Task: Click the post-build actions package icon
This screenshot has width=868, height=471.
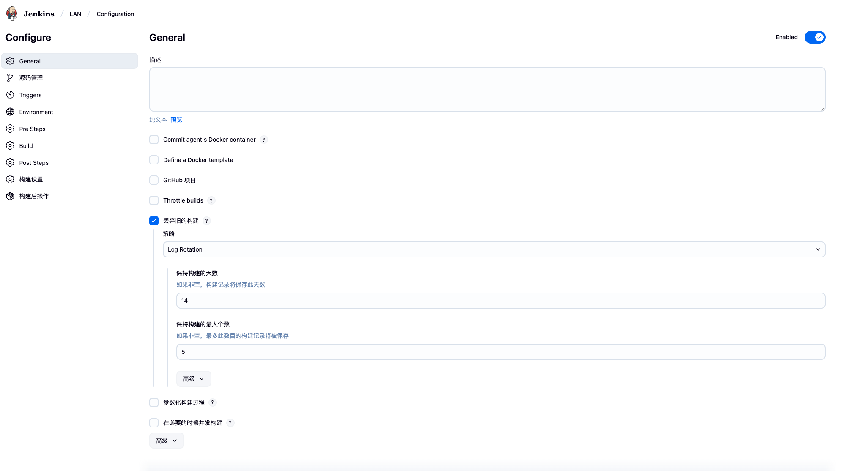Action: [10, 196]
